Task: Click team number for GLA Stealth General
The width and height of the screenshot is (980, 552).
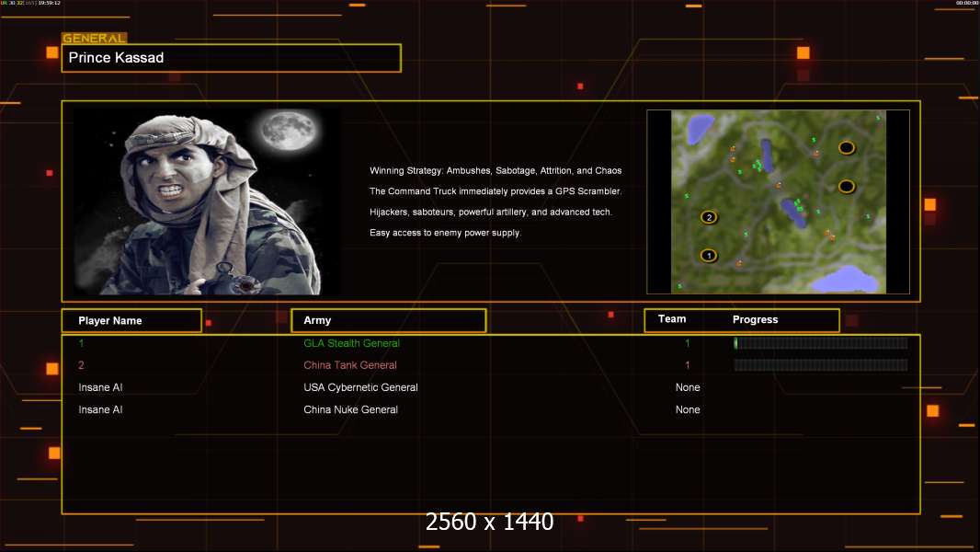Action: (x=688, y=343)
